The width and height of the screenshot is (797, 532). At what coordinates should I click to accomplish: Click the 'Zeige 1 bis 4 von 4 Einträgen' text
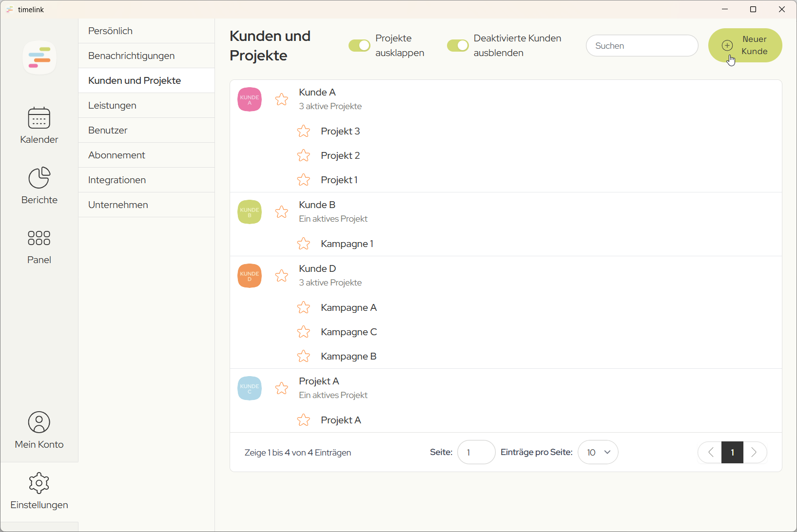click(x=298, y=453)
